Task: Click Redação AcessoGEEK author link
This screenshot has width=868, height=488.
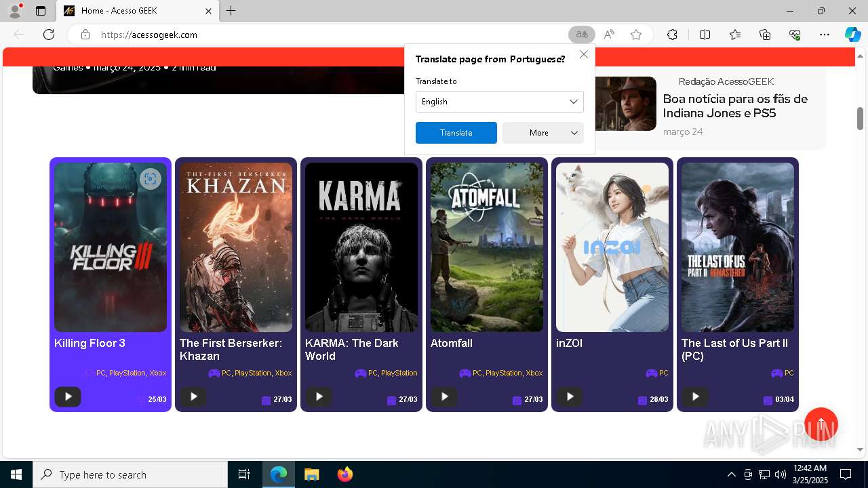Action: pos(726,81)
